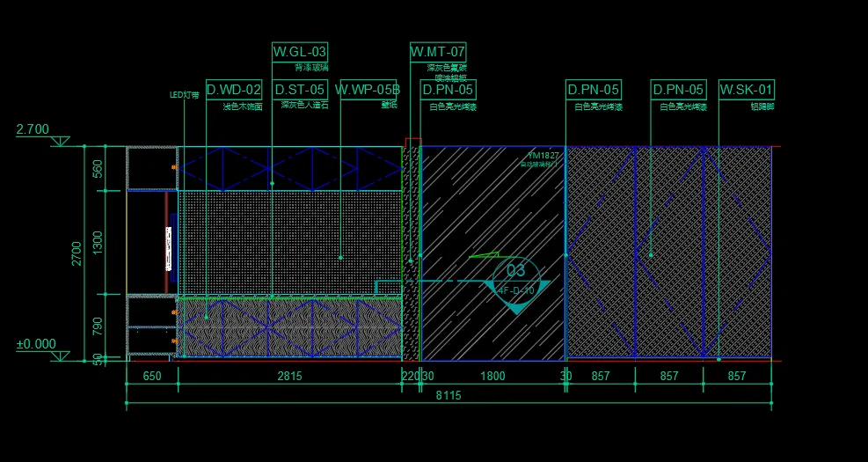Select the ±0.000 elevation level text
This screenshot has height=462, width=868.
tap(36, 344)
